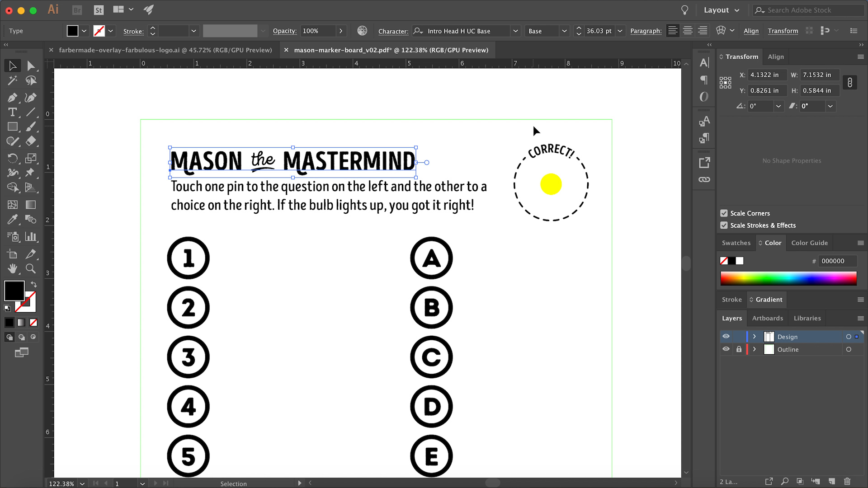Hide the Design layer
The width and height of the screenshot is (868, 488).
point(726,336)
